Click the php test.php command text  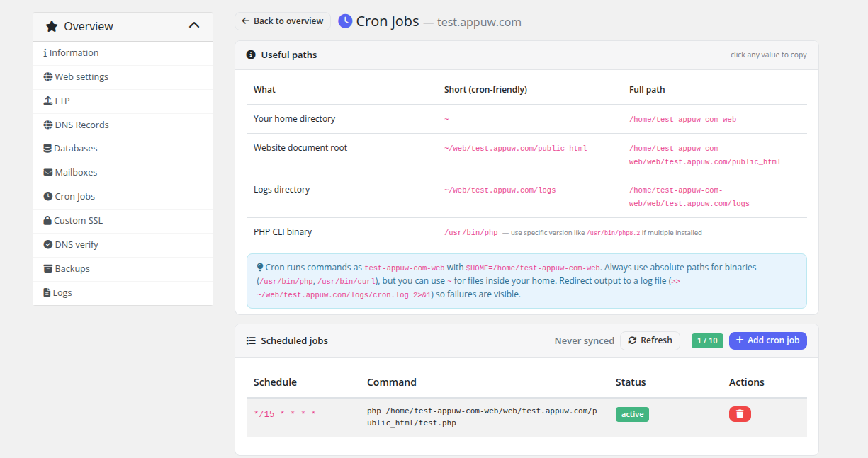pos(482,417)
